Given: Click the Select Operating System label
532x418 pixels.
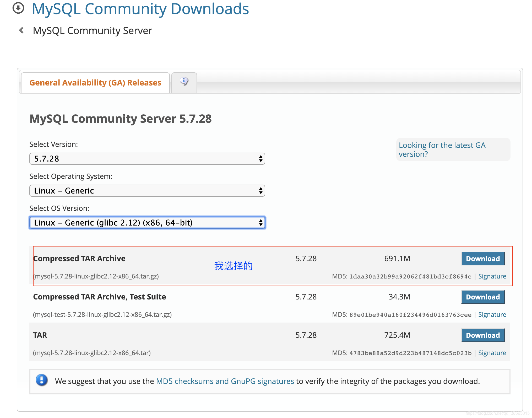Looking at the screenshot, I should [x=71, y=176].
